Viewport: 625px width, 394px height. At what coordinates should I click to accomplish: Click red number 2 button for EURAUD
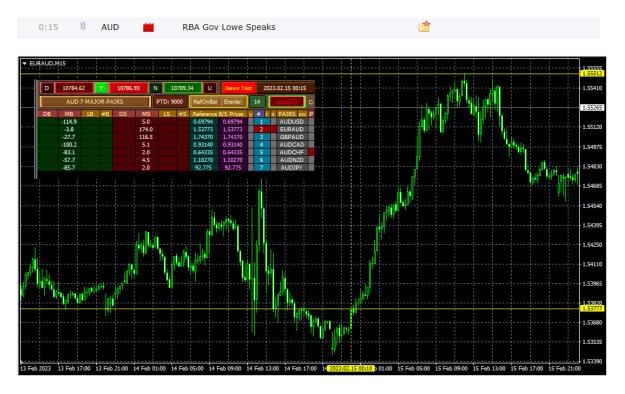tap(261, 129)
